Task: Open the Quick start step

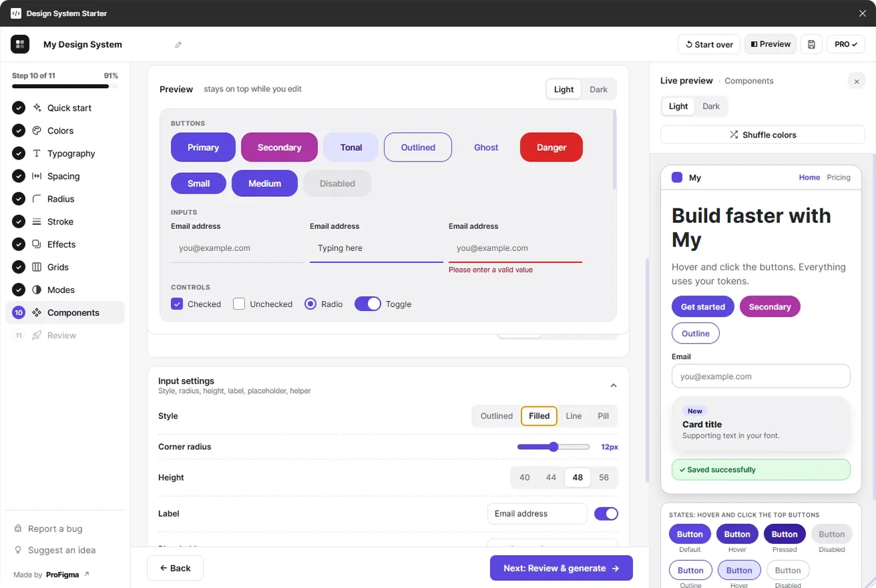Action: [x=65, y=108]
